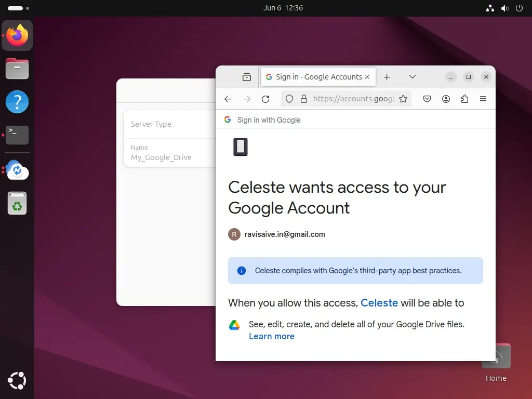The height and width of the screenshot is (399, 532).
Task: Open the Celeste cloud sync dock icon
Action: pos(17,170)
